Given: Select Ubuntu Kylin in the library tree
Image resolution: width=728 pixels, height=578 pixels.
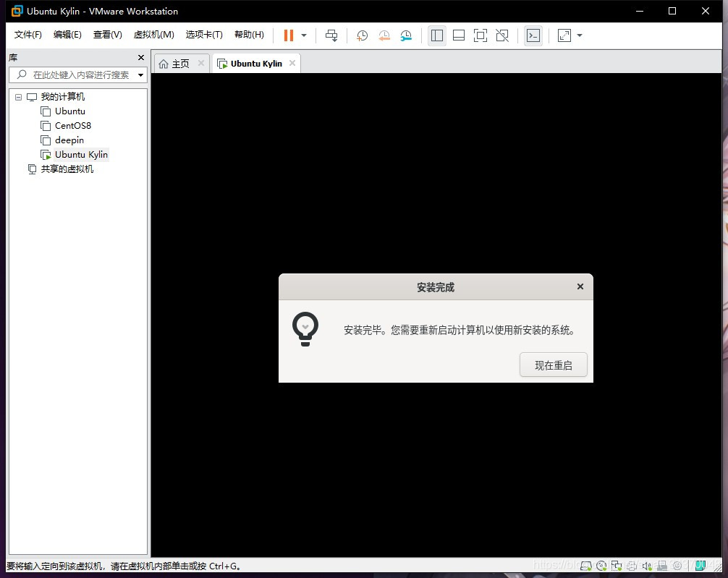Looking at the screenshot, I should click(x=81, y=155).
